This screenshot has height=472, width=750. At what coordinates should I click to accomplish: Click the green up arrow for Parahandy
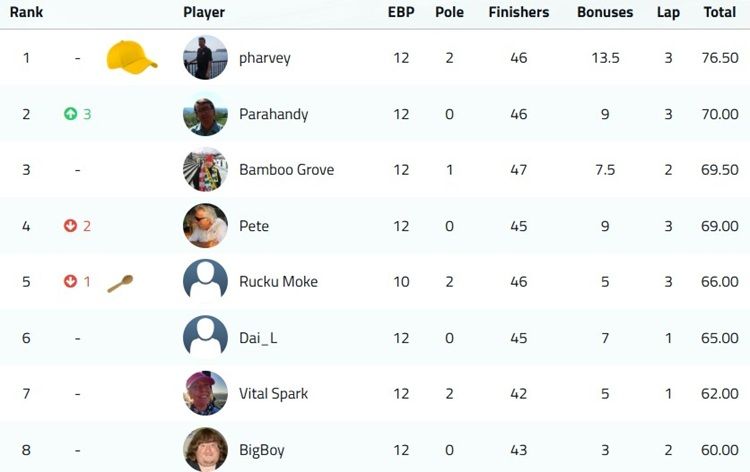click(x=70, y=114)
